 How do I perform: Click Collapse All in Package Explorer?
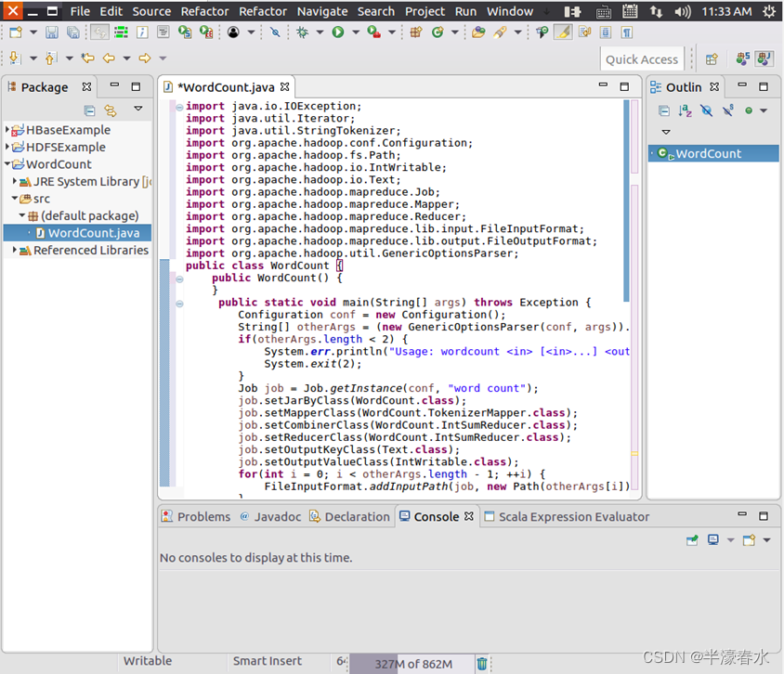(x=89, y=110)
